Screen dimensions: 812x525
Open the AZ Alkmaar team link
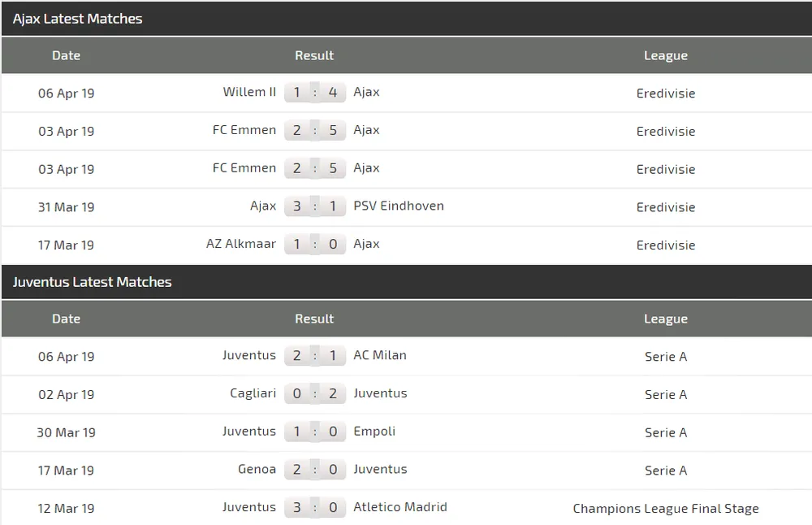coord(241,244)
